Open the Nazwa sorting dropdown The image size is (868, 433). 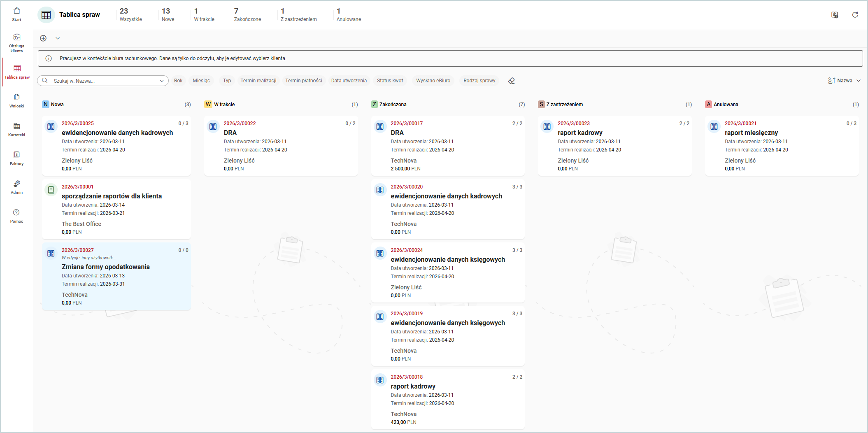(x=845, y=80)
